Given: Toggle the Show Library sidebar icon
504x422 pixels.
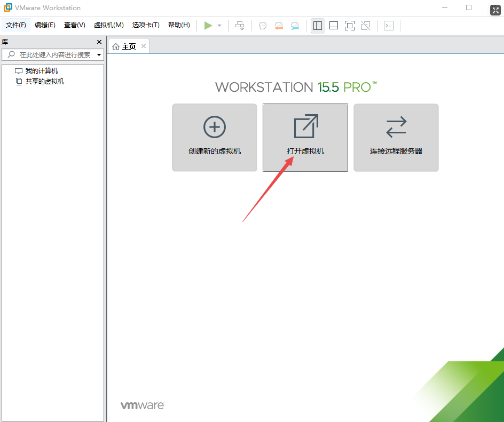Looking at the screenshot, I should [318, 26].
